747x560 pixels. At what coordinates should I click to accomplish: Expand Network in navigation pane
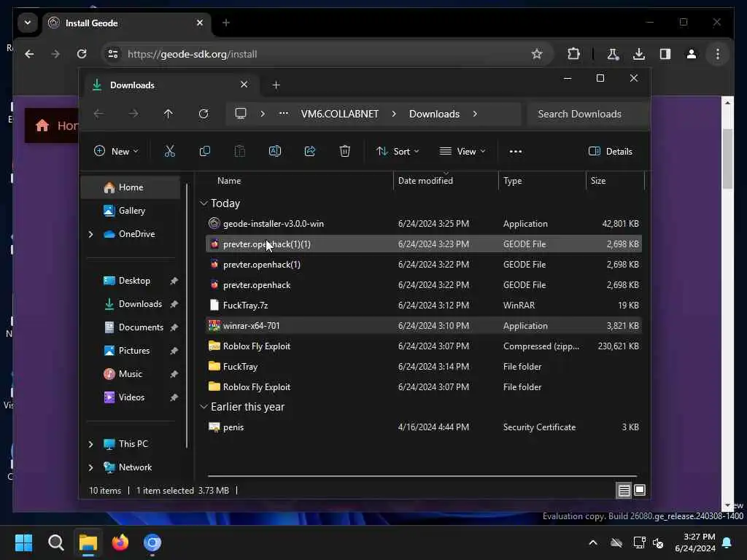click(90, 467)
